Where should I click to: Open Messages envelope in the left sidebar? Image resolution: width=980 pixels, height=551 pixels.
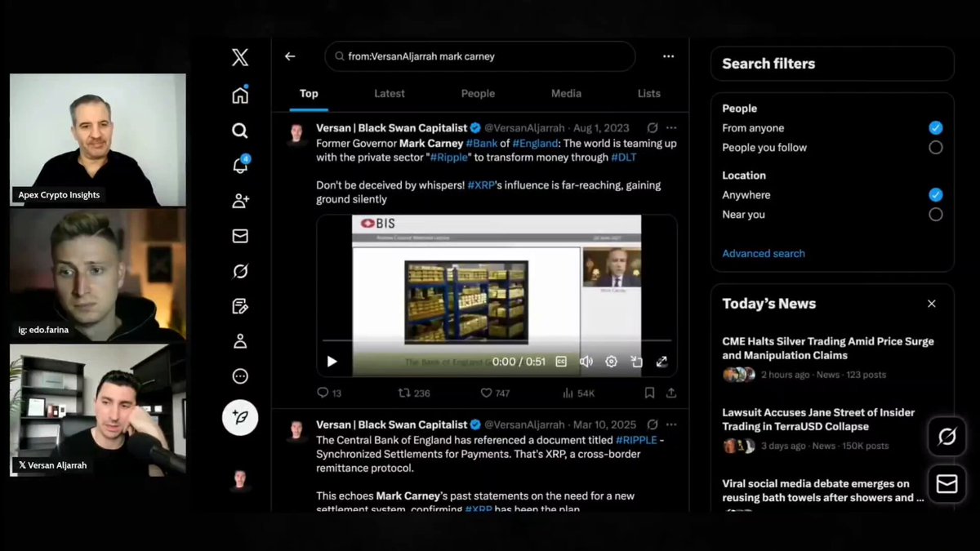[x=240, y=236]
